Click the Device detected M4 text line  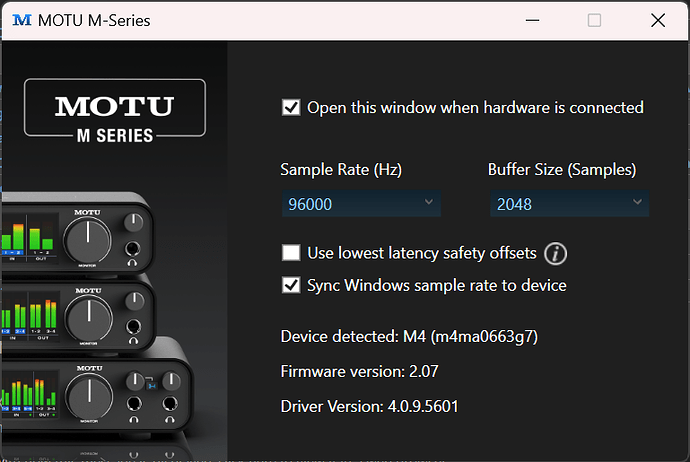409,337
